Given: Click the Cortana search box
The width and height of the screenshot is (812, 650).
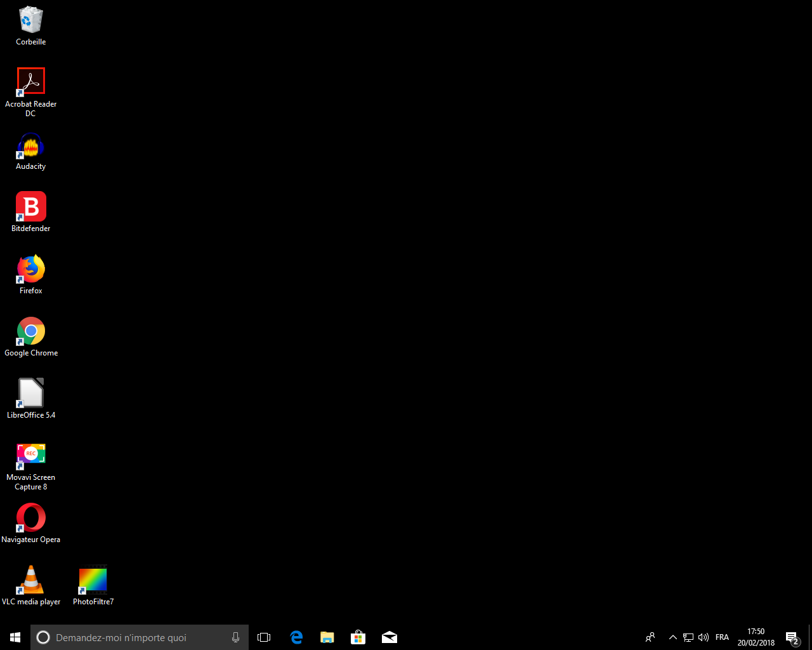Looking at the screenshot, I should coord(140,637).
